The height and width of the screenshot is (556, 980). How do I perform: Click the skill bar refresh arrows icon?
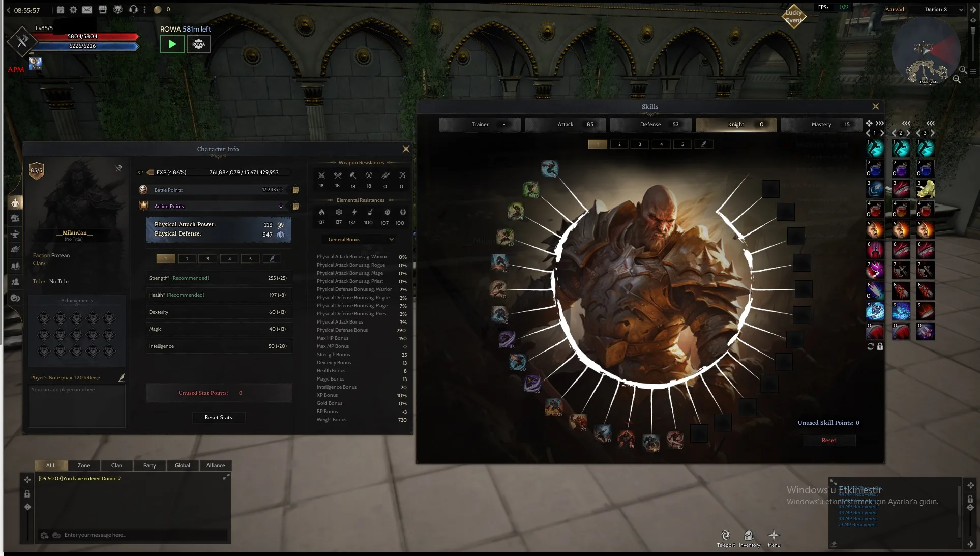871,346
